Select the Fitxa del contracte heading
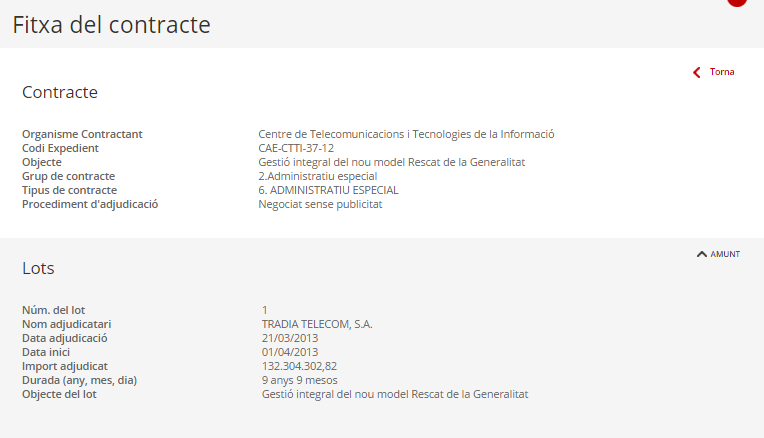 pyautogui.click(x=112, y=24)
